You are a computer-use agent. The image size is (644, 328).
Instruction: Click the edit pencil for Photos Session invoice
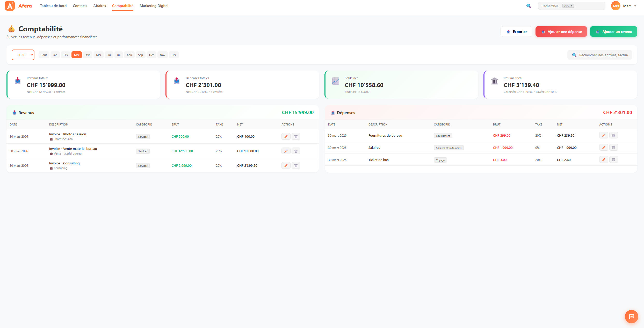pos(286,137)
